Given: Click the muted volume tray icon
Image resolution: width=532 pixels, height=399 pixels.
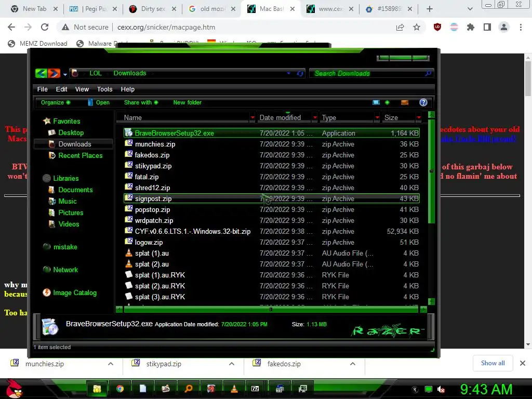Looking at the screenshot, I should click(x=441, y=389).
